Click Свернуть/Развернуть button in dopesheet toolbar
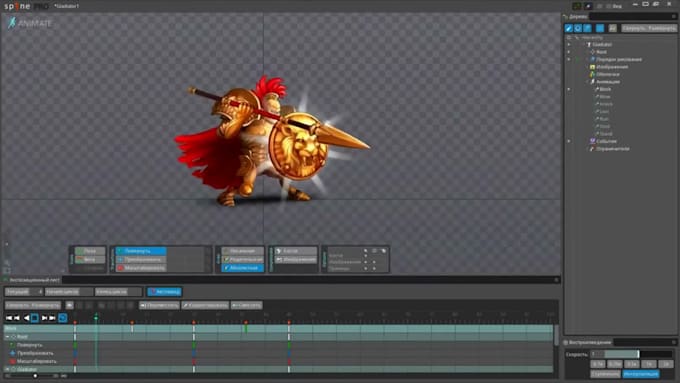This screenshot has height=383, width=680. point(33,305)
